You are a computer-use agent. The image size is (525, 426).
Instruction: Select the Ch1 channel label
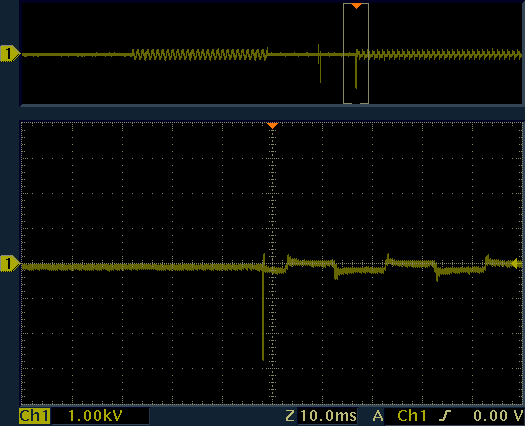pos(34,416)
